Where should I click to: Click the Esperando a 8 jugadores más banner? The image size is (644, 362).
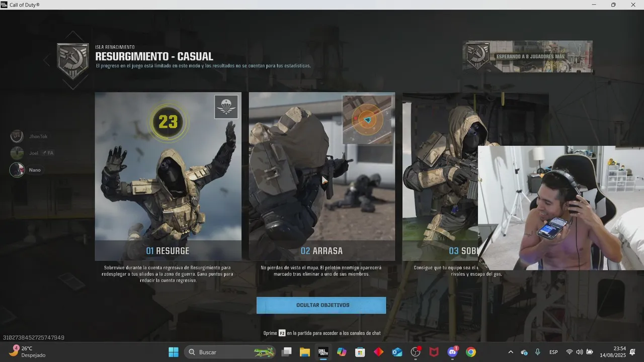click(527, 56)
